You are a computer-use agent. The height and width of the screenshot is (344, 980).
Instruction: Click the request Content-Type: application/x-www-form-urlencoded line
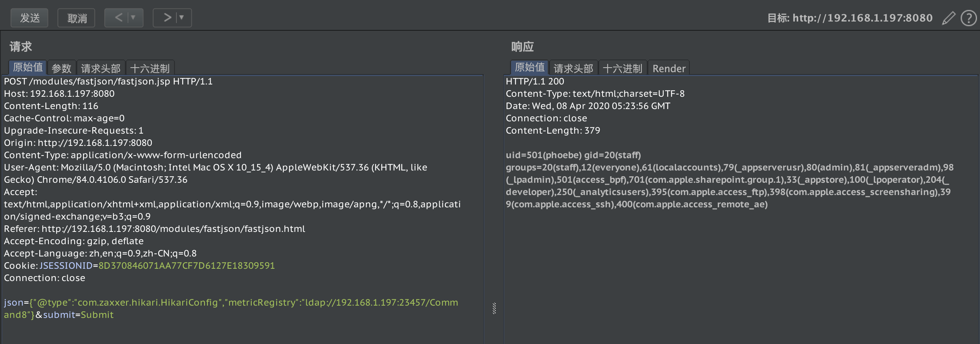123,155
